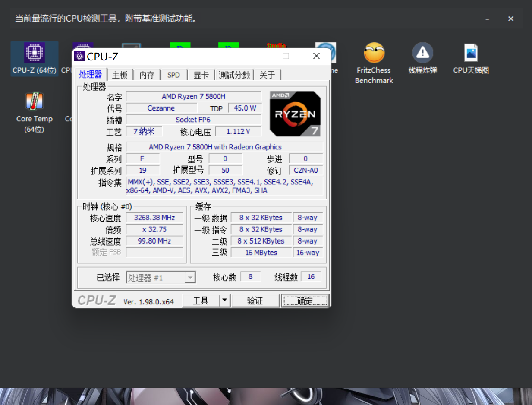Click the core speed 3268.38 MHz
The image size is (532, 405).
pos(154,218)
